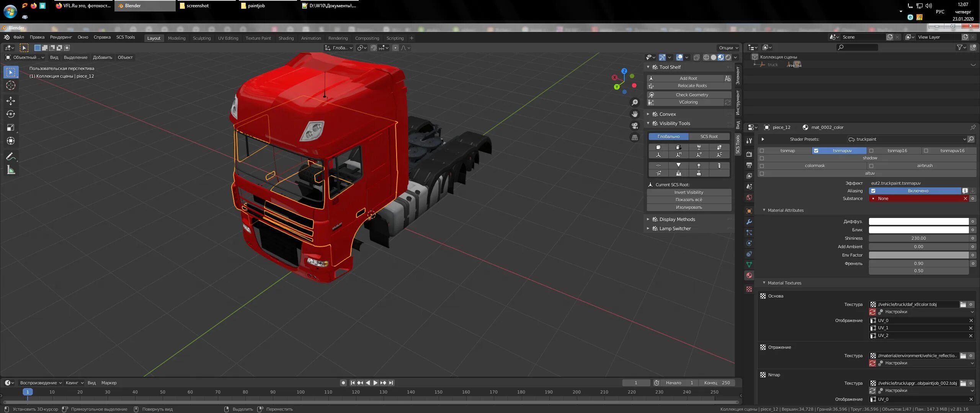Open the Texture properties checker tab
The image size is (980, 413).
pyautogui.click(x=749, y=289)
